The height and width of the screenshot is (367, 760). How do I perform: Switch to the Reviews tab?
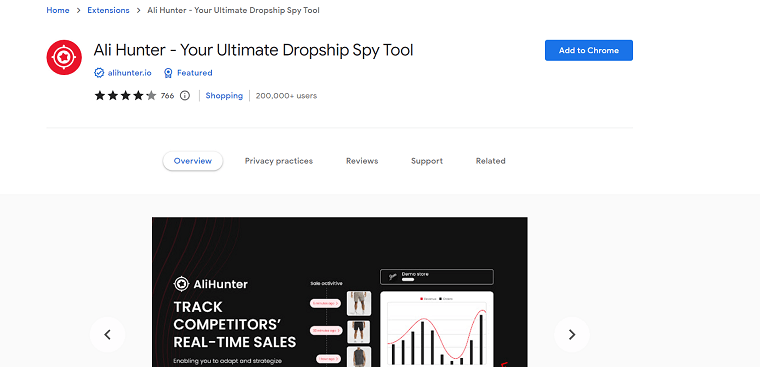[x=362, y=161]
